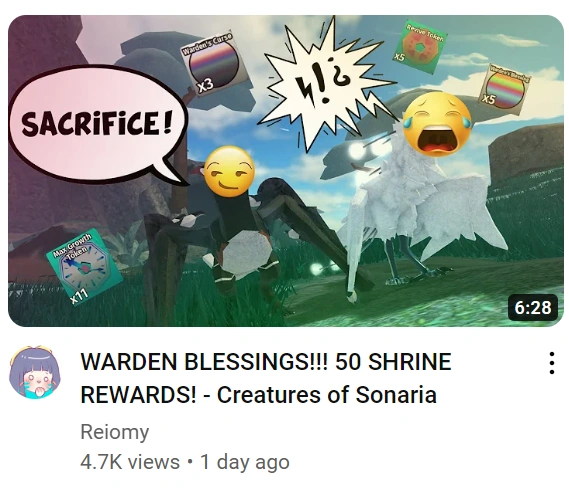Click the rainbow Warden's Blessing x5 icon
569x498 pixels.
(507, 87)
